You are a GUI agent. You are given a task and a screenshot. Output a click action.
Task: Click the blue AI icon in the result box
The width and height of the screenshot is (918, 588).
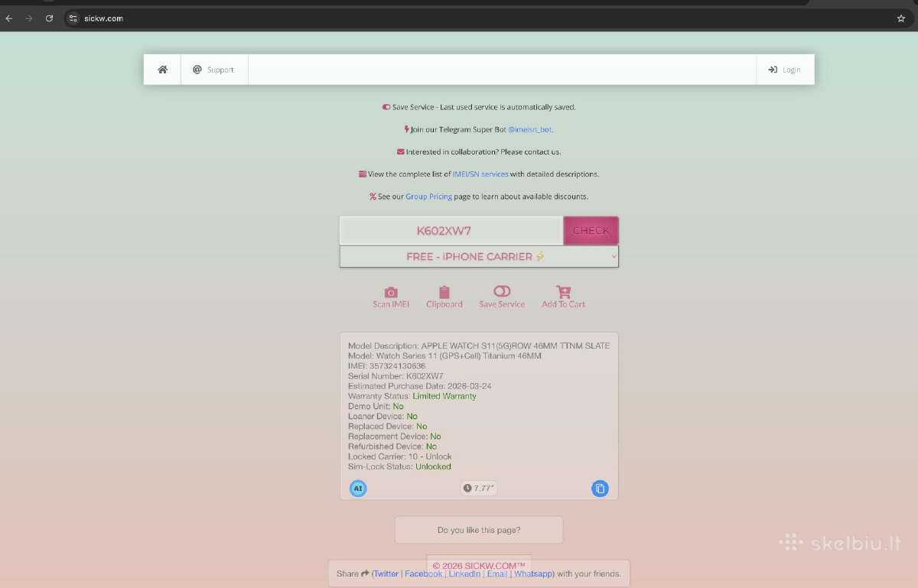click(x=358, y=488)
